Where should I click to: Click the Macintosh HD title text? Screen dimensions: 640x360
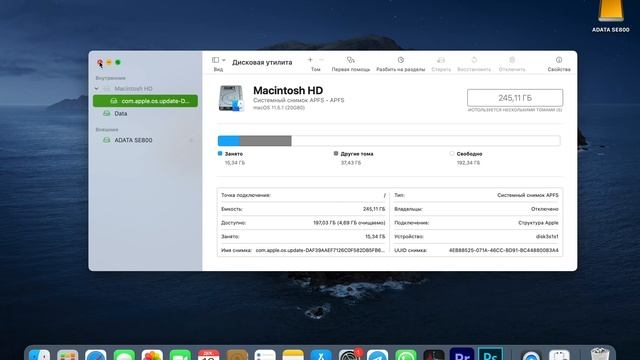tap(288, 91)
